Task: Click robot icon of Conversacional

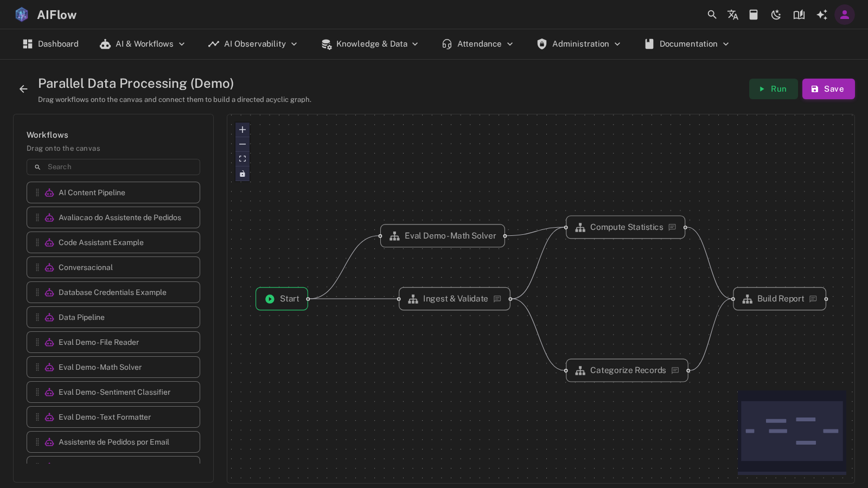Action: click(49, 267)
